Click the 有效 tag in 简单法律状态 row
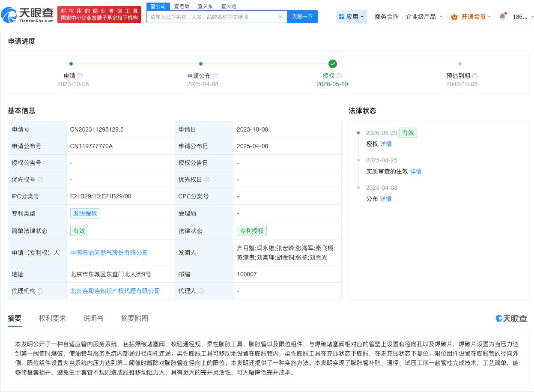 (79, 231)
